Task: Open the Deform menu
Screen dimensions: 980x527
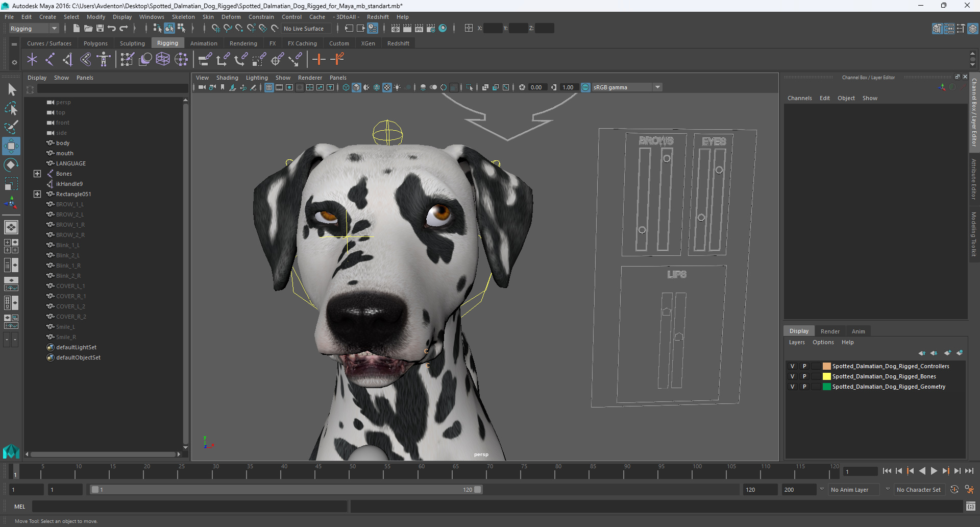Action: pyautogui.click(x=231, y=17)
